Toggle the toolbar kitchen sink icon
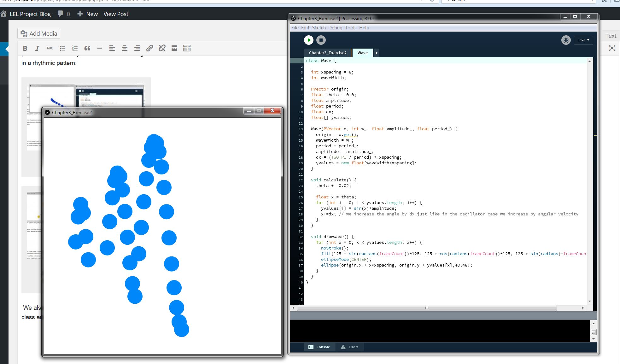 pos(187,48)
